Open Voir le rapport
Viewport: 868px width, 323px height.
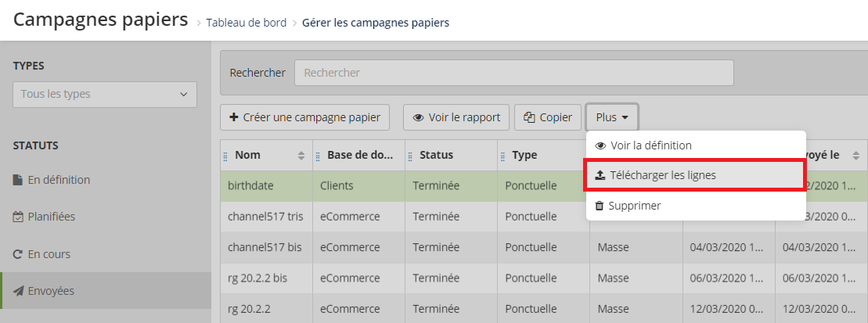(456, 117)
